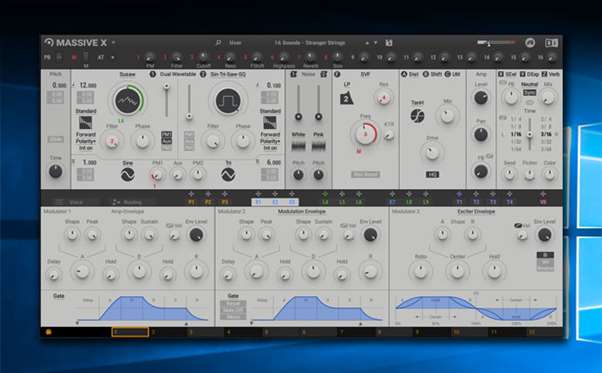Viewport: 602px width, 373px height.
Task: Select the P1 performer modulator slot
Action: (x=191, y=202)
